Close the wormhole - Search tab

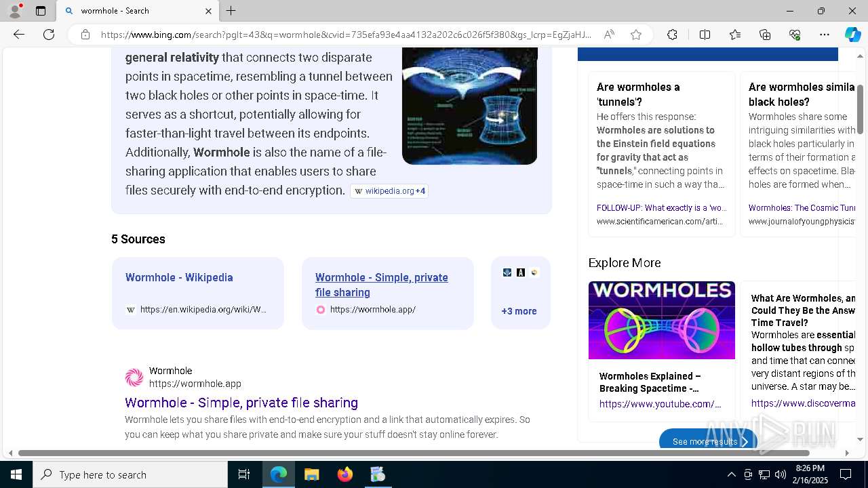point(208,11)
